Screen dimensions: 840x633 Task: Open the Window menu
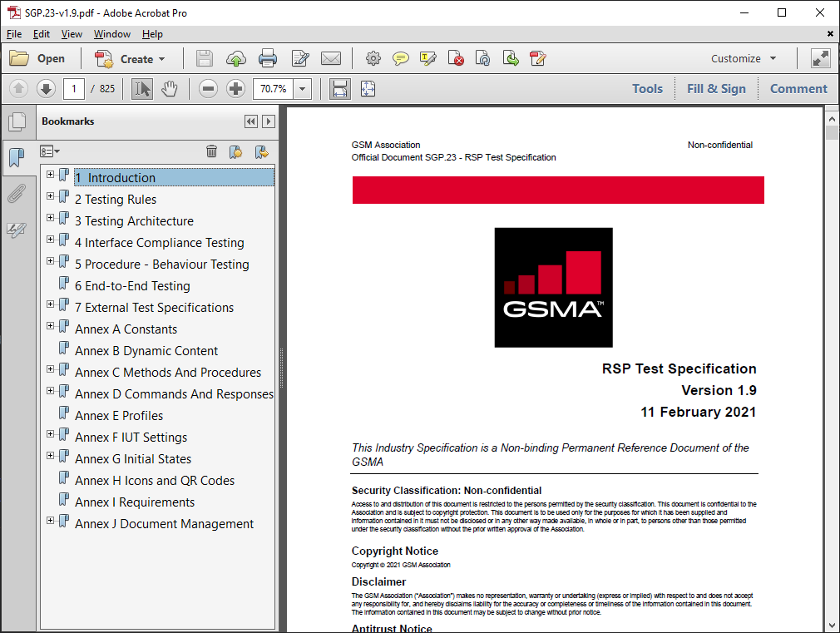(112, 34)
